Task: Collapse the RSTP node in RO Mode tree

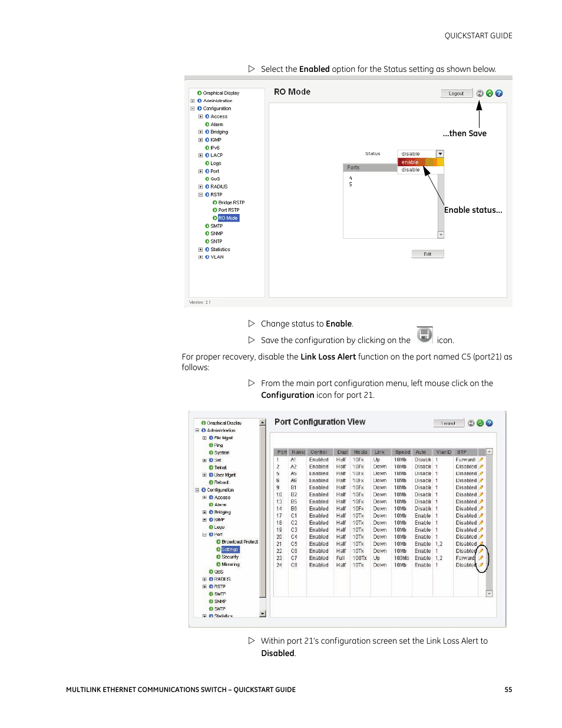Action: 200,195
